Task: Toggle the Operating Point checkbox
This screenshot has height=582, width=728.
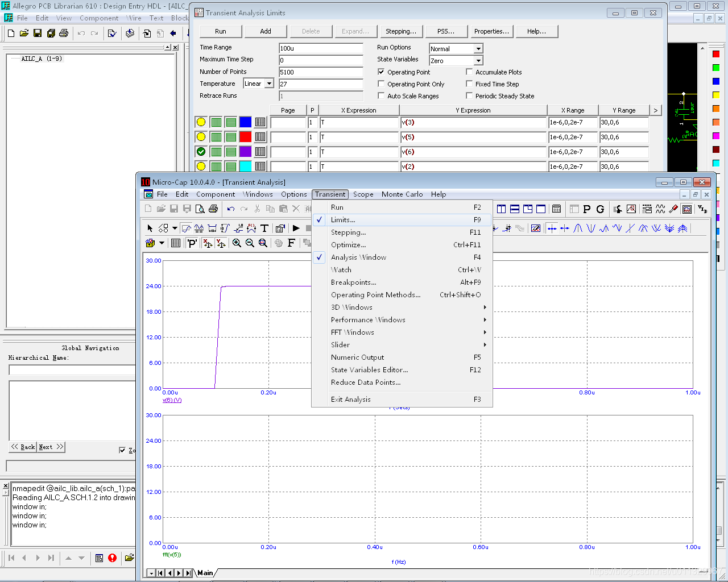Action: coord(381,72)
